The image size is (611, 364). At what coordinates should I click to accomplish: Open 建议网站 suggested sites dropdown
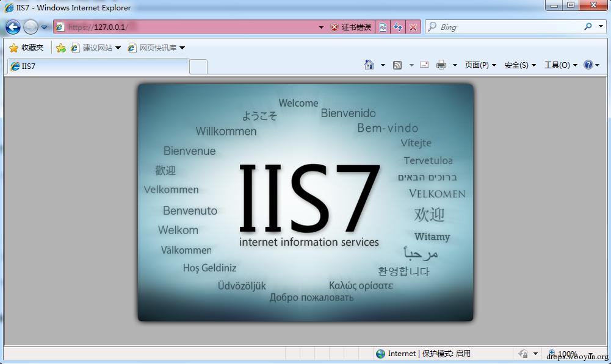(96, 48)
